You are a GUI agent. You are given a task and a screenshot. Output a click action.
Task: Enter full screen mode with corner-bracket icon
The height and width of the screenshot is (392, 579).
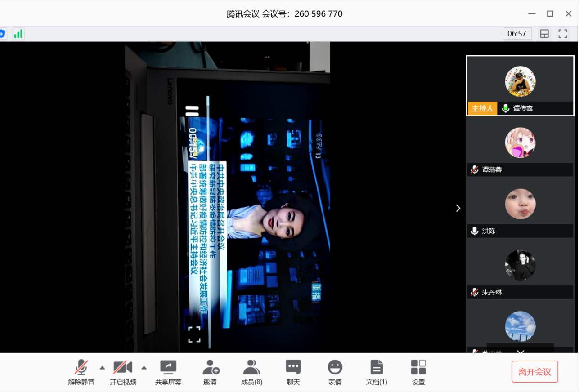click(x=563, y=34)
